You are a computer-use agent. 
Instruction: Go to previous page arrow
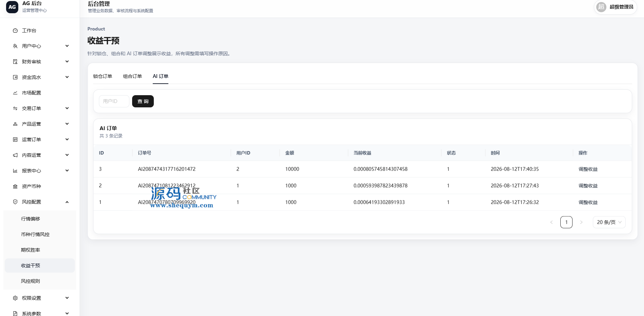552,222
